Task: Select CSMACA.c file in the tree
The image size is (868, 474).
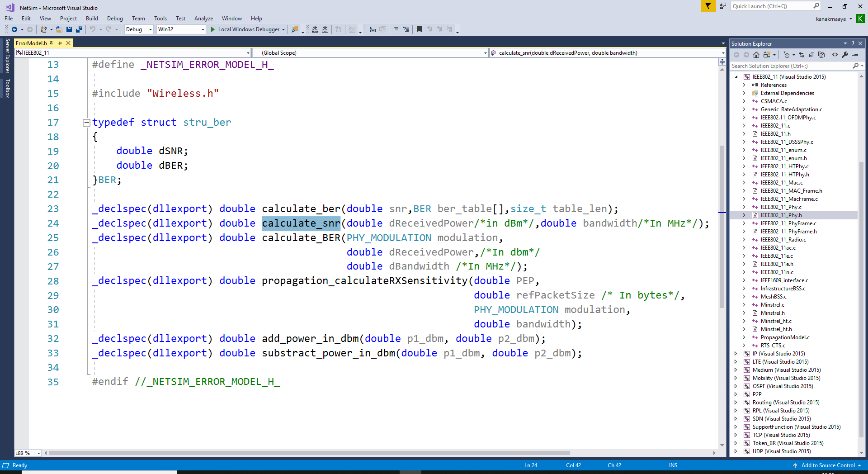Action: pos(774,101)
